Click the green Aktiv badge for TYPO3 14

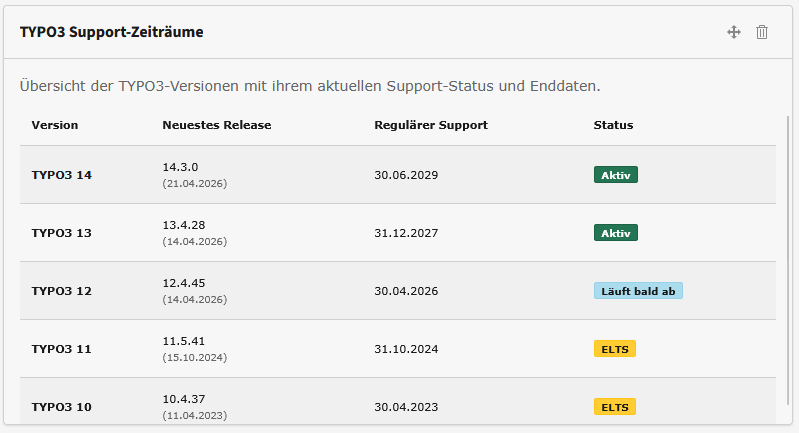(616, 175)
